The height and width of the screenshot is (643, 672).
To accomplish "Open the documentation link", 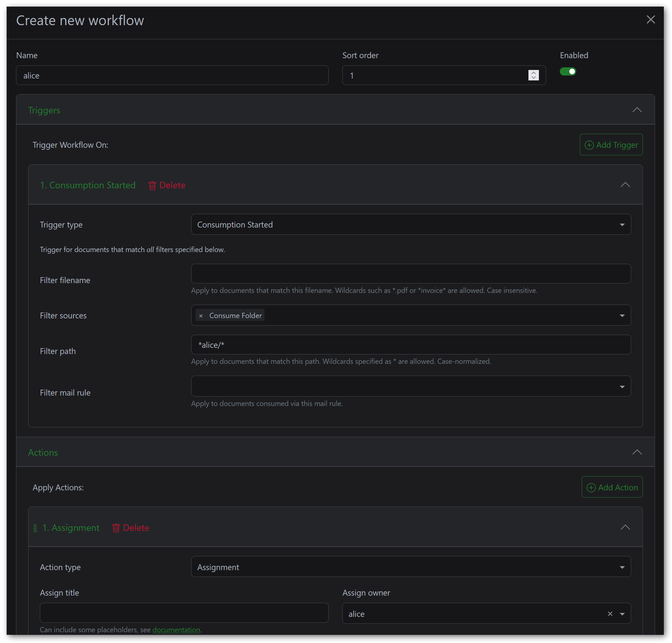I will pos(176,630).
